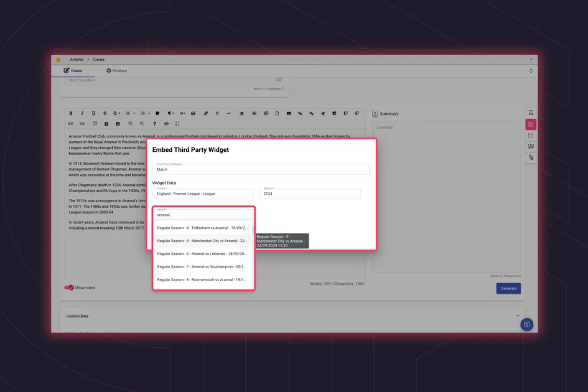This screenshot has height=392, width=588.
Task: Click the floating save button at bottom right
Action: click(526, 324)
